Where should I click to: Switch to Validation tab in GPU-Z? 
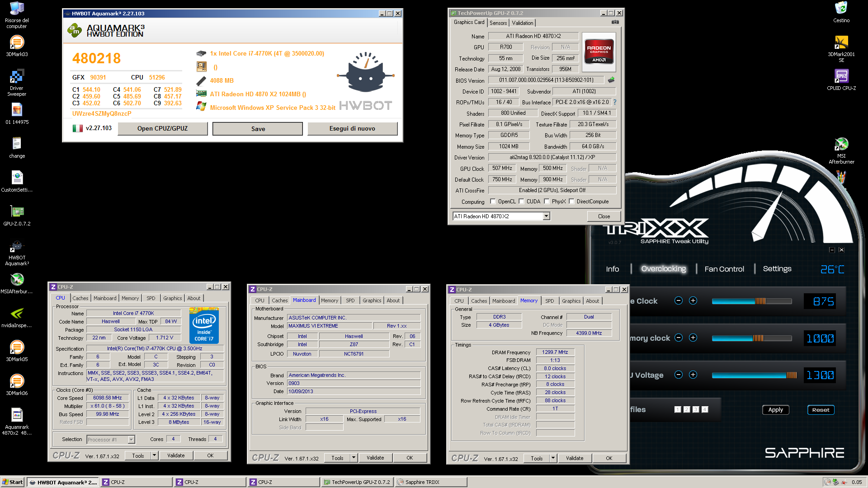click(523, 23)
